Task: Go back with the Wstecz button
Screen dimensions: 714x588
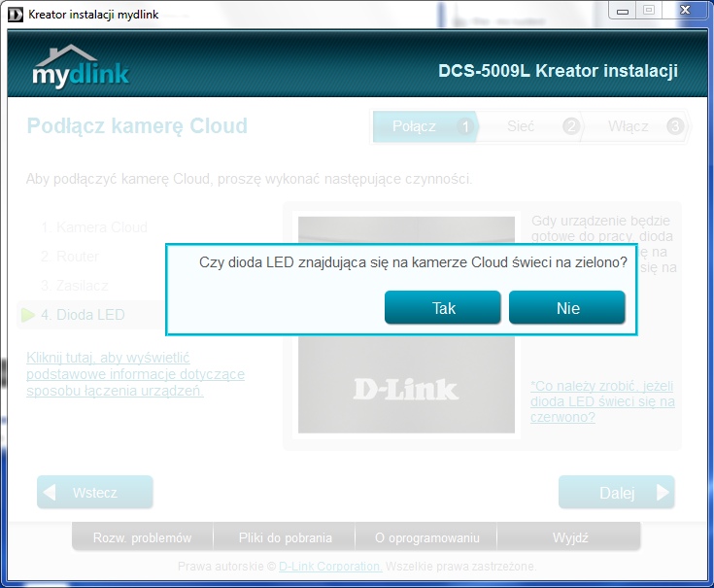Action: (x=95, y=493)
